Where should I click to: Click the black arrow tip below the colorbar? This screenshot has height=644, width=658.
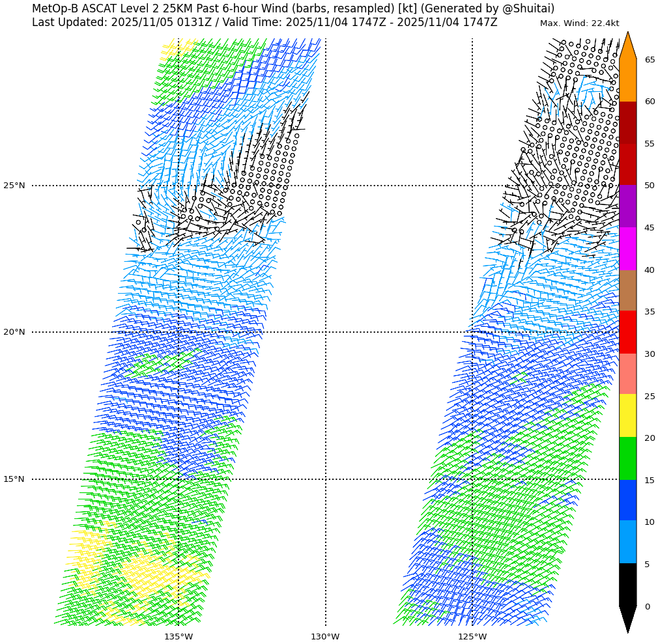(627, 620)
